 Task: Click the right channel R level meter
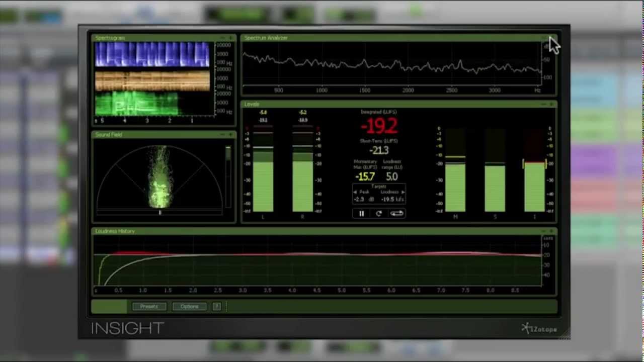[302, 168]
